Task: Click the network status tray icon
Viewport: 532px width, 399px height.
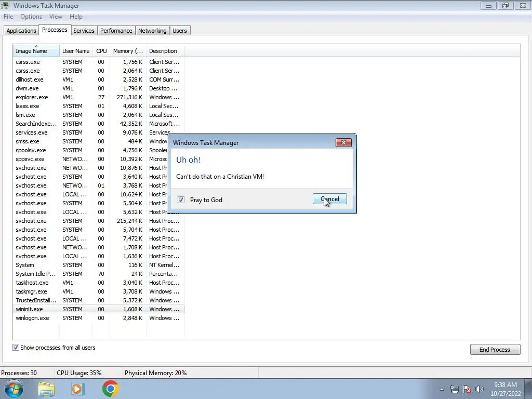Action: point(454,389)
